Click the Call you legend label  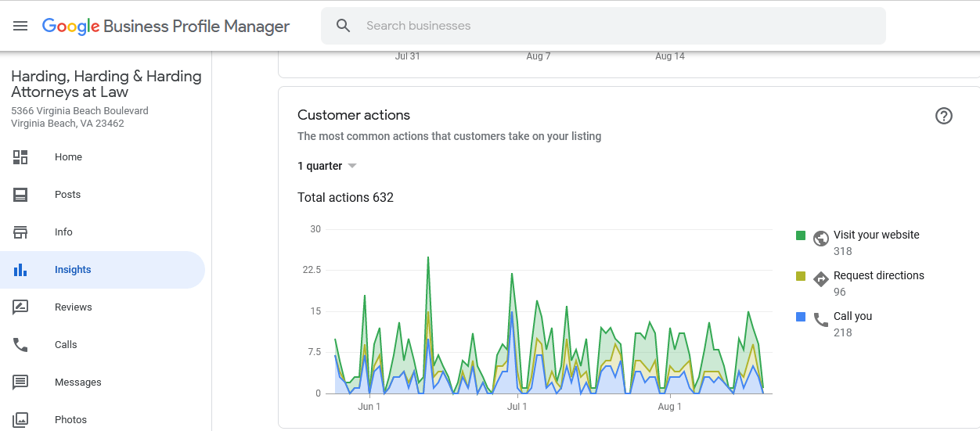[x=852, y=316]
